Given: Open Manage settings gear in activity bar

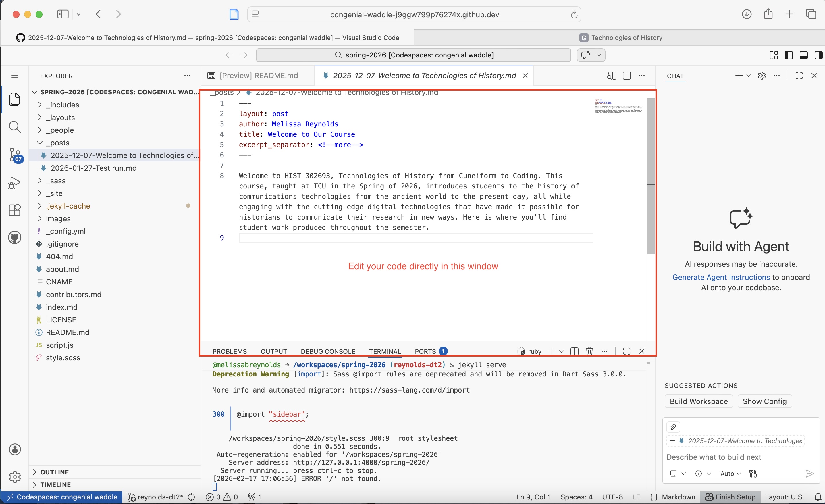Looking at the screenshot, I should point(15,476).
